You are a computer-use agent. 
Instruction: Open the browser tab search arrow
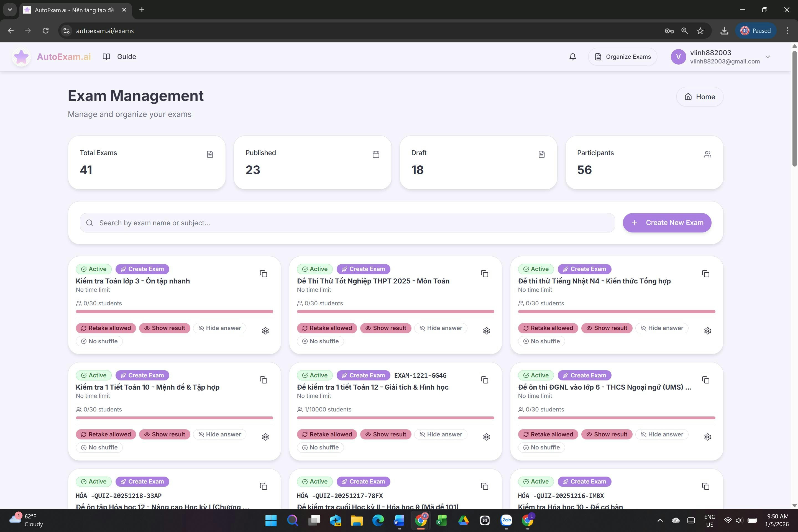(9, 9)
